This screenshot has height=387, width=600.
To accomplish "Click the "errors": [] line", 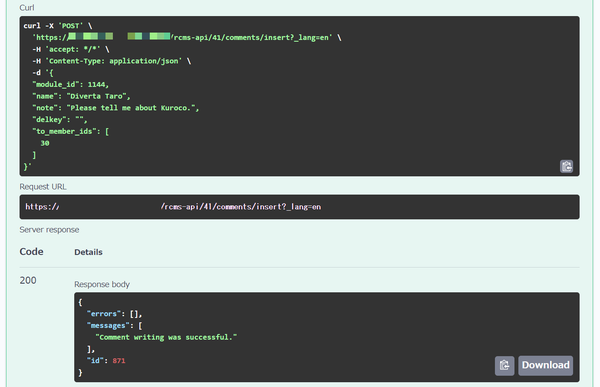I will tap(114, 314).
